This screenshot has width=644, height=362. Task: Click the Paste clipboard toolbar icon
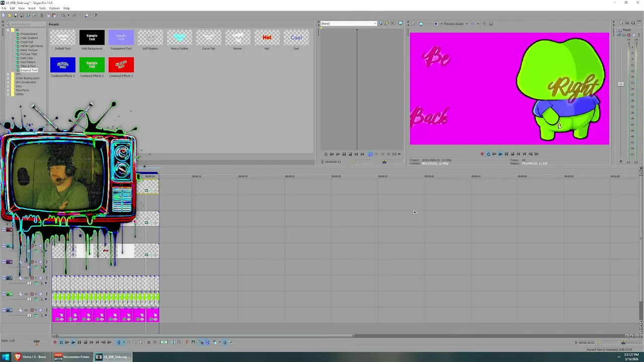54,15
